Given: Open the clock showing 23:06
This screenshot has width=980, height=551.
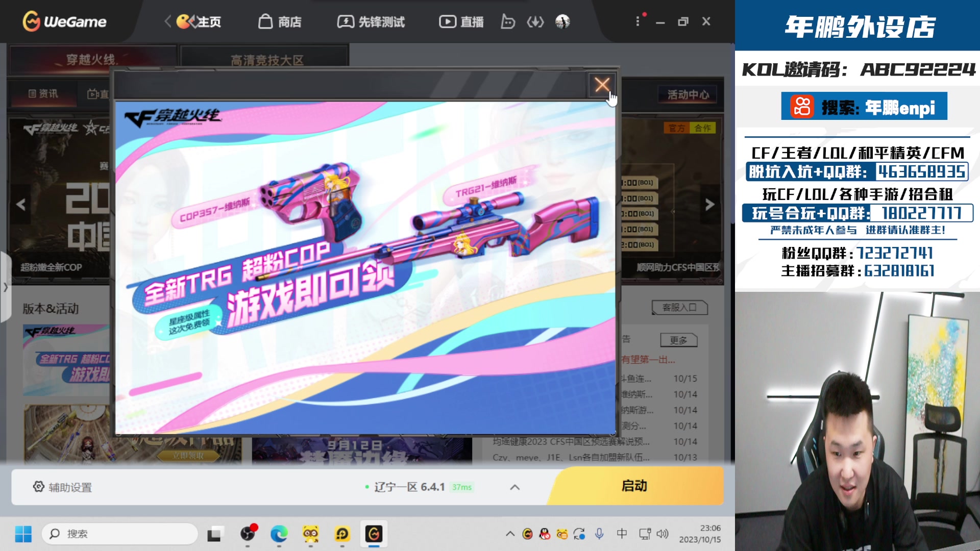Looking at the screenshot, I should click(x=700, y=534).
